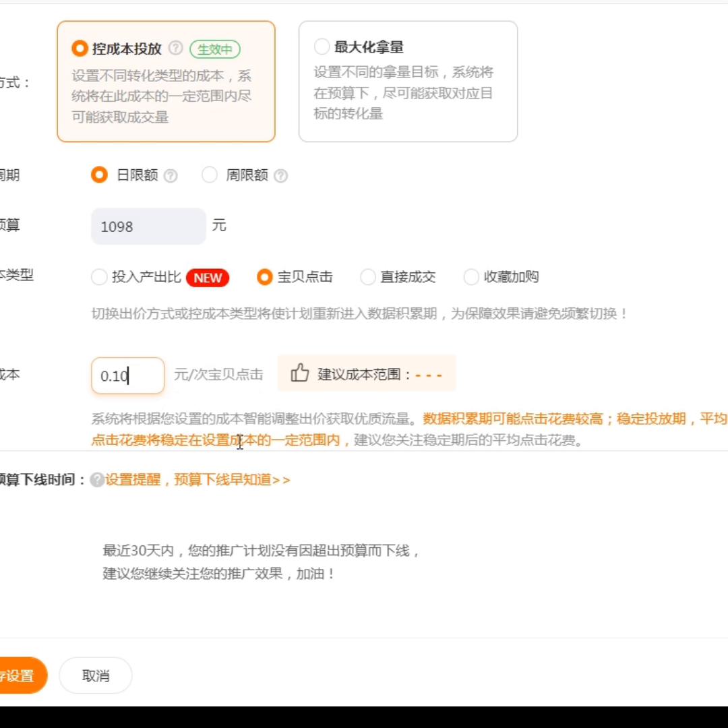Confirm the 宝贝点击 radio selection
The width and height of the screenshot is (728, 728).
265,277
